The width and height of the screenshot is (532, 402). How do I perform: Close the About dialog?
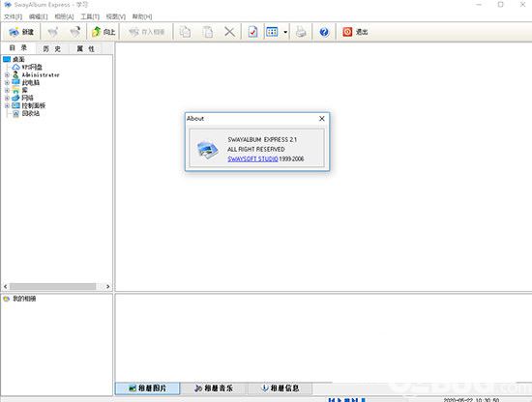(x=322, y=118)
